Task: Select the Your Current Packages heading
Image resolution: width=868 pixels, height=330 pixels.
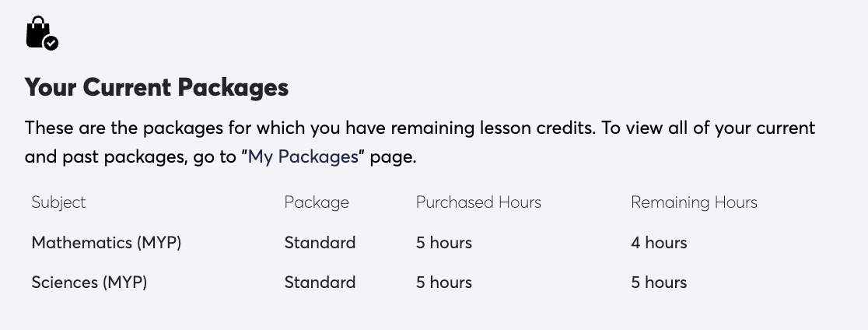Action: tap(156, 87)
